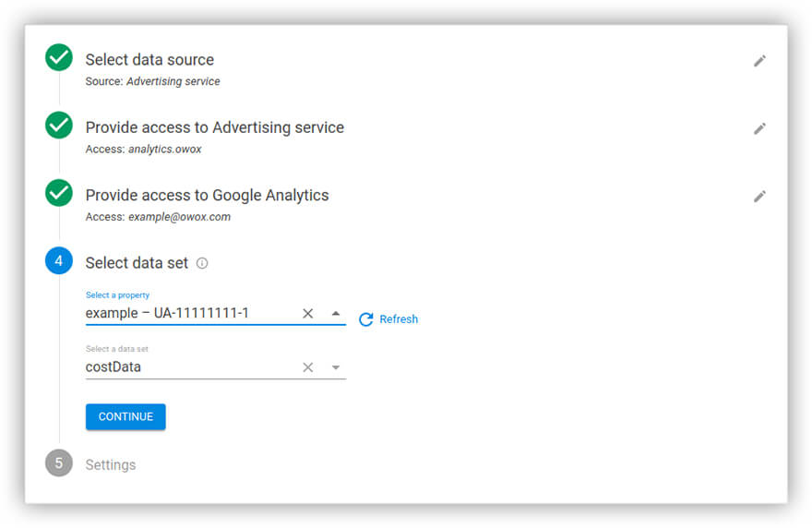This screenshot has width=812, height=528.
Task: Click the green checkmark for Advertising service
Action: click(x=59, y=126)
